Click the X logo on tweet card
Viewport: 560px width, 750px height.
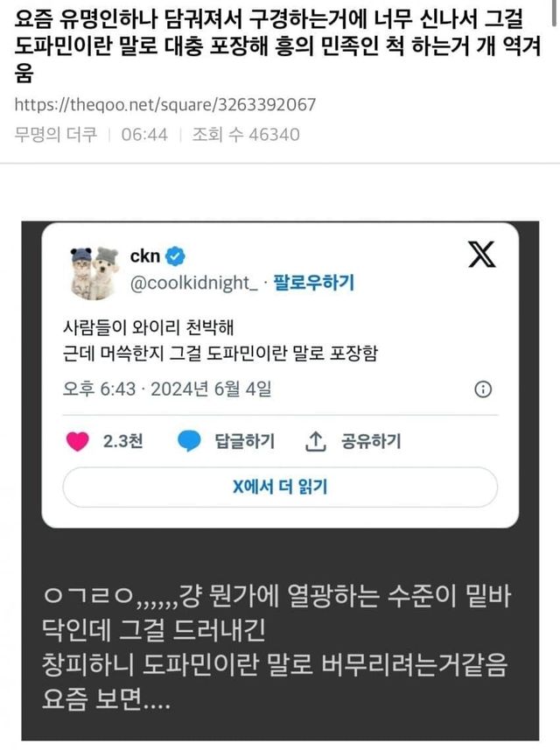481,255
